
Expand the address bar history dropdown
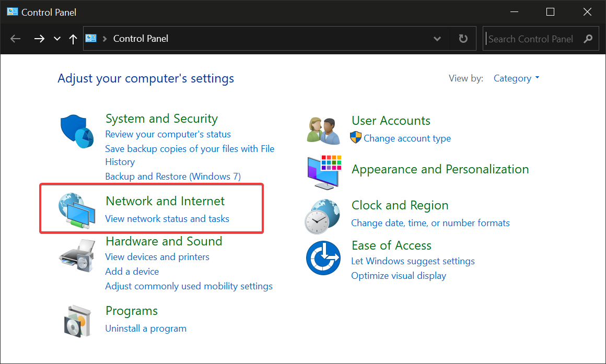tap(437, 39)
